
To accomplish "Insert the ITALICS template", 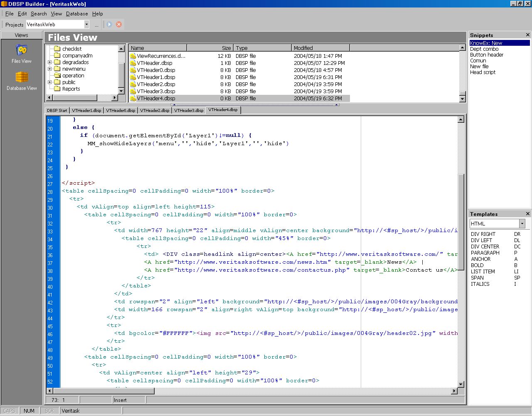I will coord(480,284).
